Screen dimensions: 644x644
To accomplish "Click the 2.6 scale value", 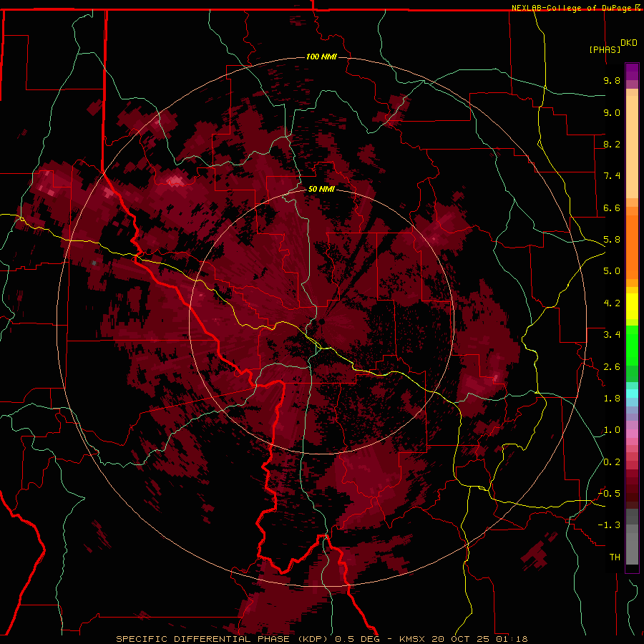I will click(612, 367).
